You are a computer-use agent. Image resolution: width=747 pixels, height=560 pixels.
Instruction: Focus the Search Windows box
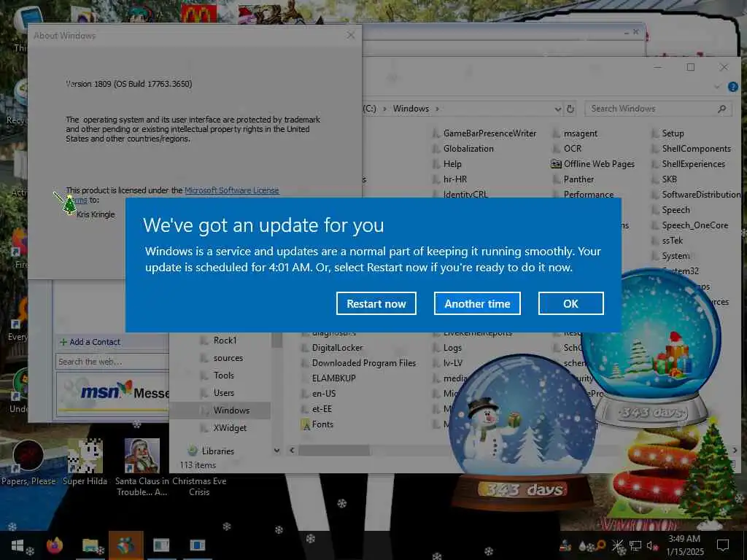(658, 109)
